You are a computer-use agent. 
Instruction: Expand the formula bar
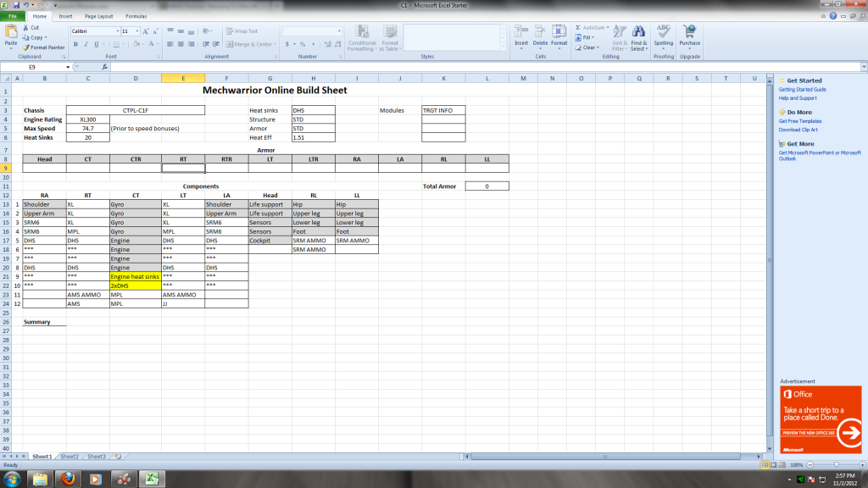[864, 67]
